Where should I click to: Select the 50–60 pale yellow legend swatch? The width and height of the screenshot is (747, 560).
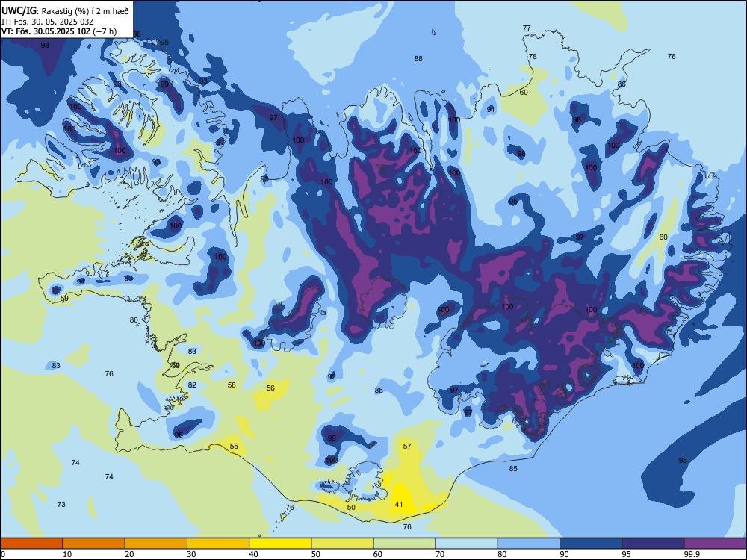(x=343, y=544)
